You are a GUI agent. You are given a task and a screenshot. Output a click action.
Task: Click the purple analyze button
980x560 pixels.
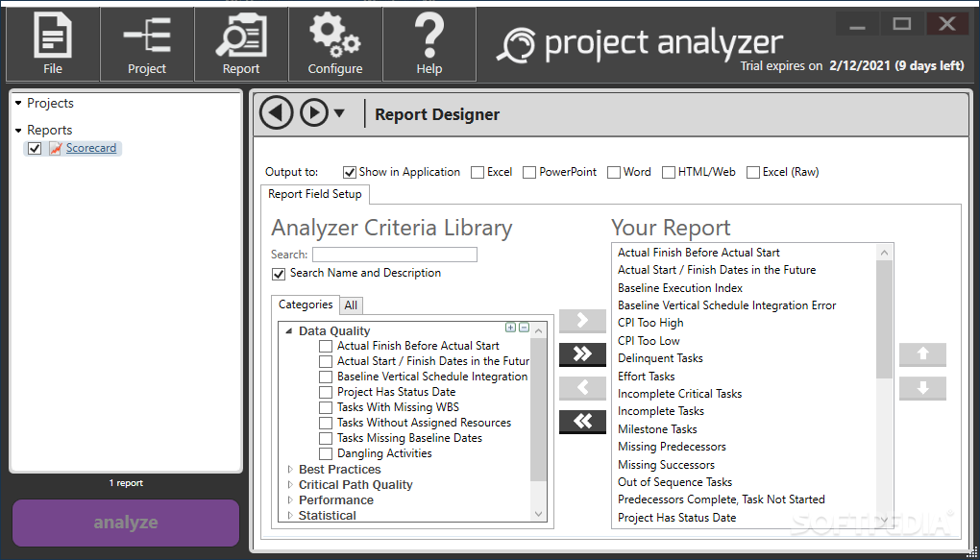coord(126,523)
